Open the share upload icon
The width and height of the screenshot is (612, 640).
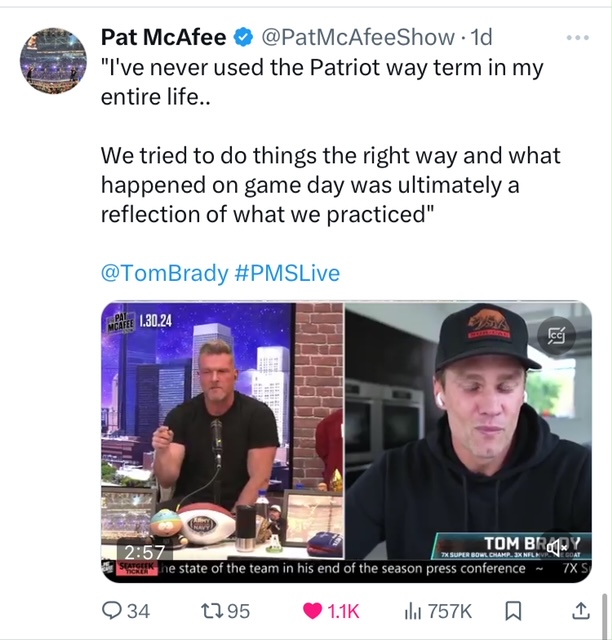pos(581,611)
